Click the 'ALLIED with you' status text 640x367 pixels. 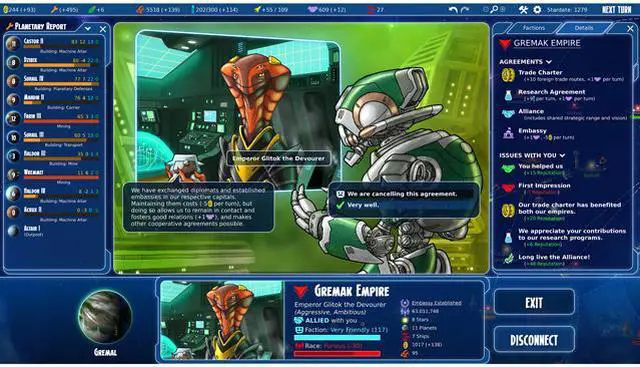tap(331, 320)
